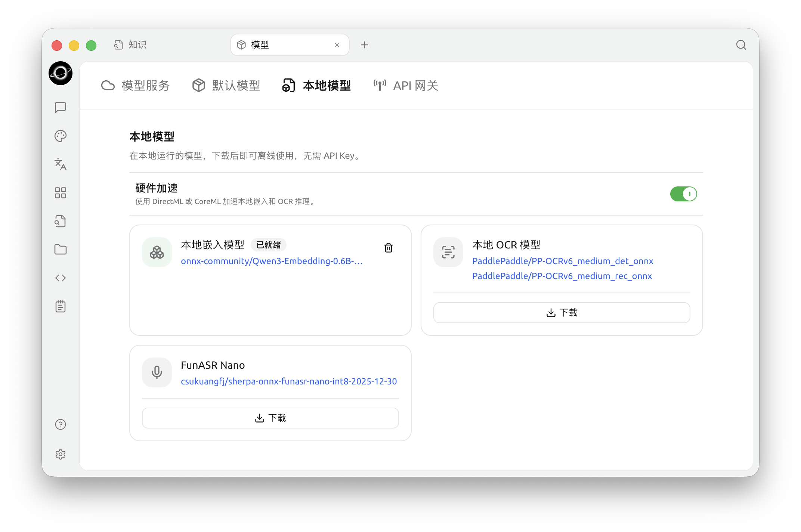Close the 模型 window tab
This screenshot has height=532, width=801.
click(337, 45)
